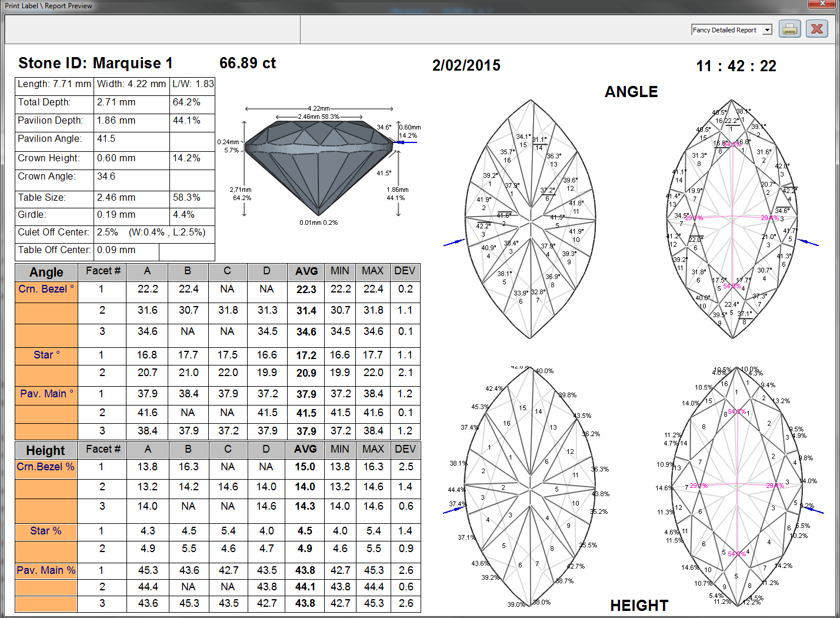840x618 pixels.
Task: Close the report preview with red X button
Action: pos(817,28)
